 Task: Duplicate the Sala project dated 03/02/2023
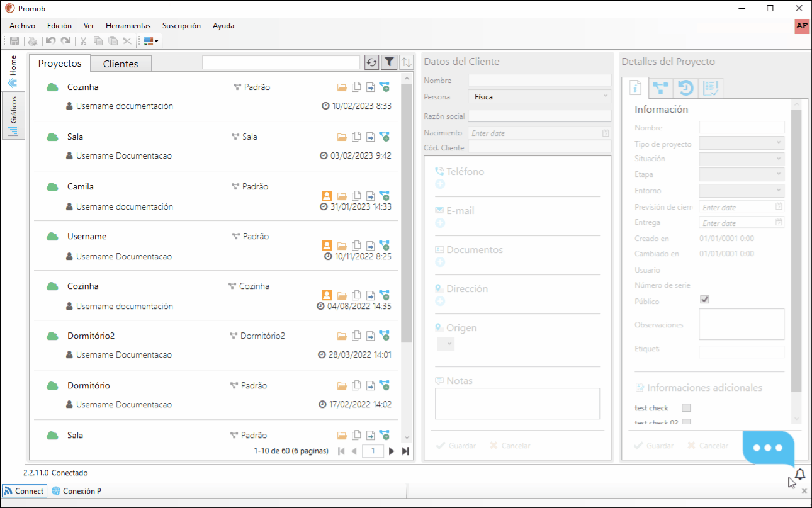(357, 137)
